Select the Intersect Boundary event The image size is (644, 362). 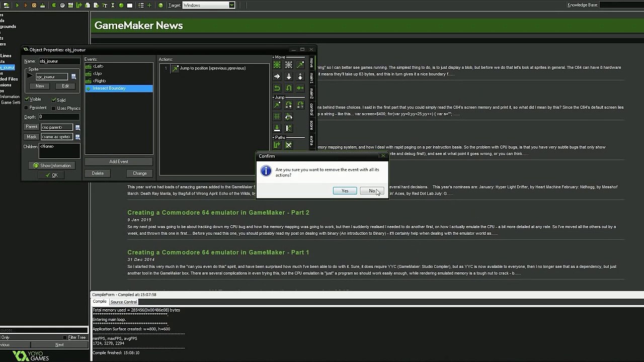(x=119, y=88)
